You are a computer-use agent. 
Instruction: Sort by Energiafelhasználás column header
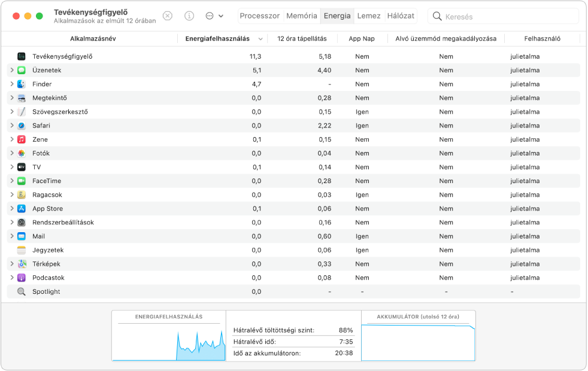[218, 39]
